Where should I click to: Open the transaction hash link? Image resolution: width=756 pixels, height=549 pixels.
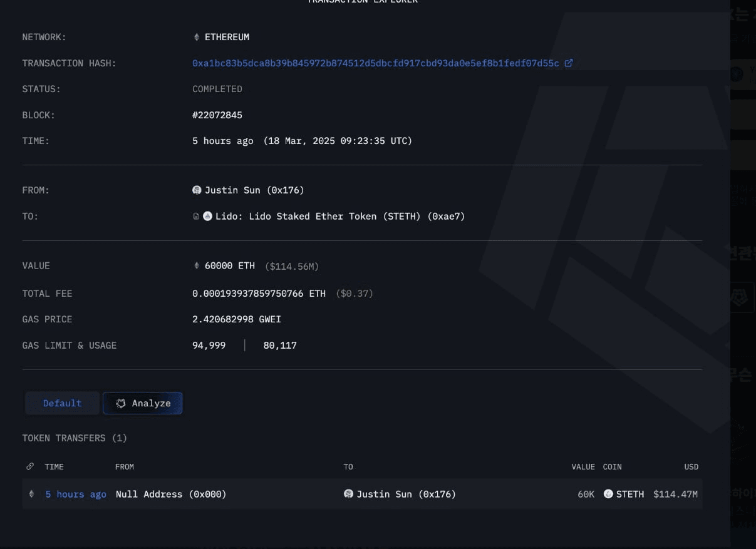click(375, 63)
